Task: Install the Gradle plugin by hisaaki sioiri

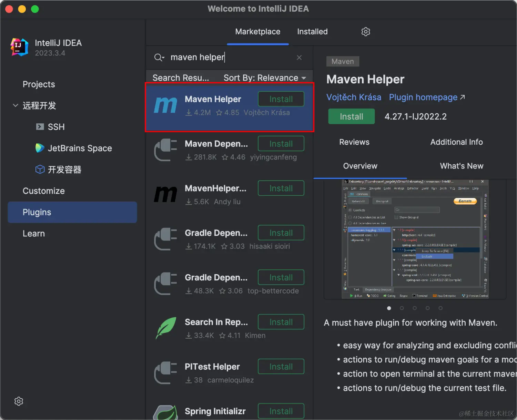Action: (281, 233)
